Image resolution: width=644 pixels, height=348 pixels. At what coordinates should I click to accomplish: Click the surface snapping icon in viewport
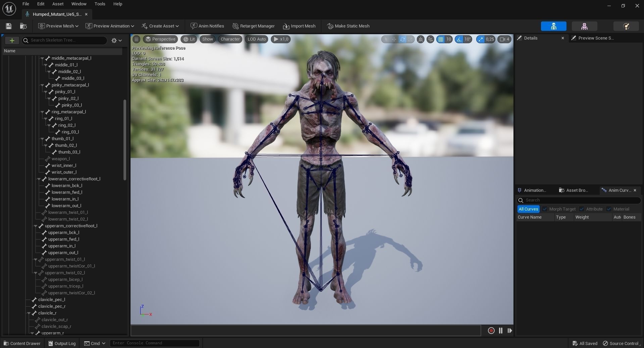pos(430,39)
